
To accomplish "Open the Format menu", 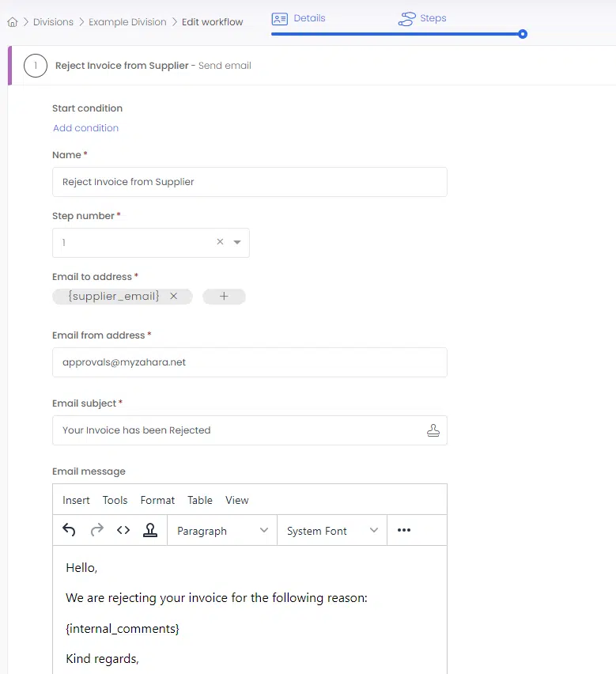I will pyautogui.click(x=157, y=500).
